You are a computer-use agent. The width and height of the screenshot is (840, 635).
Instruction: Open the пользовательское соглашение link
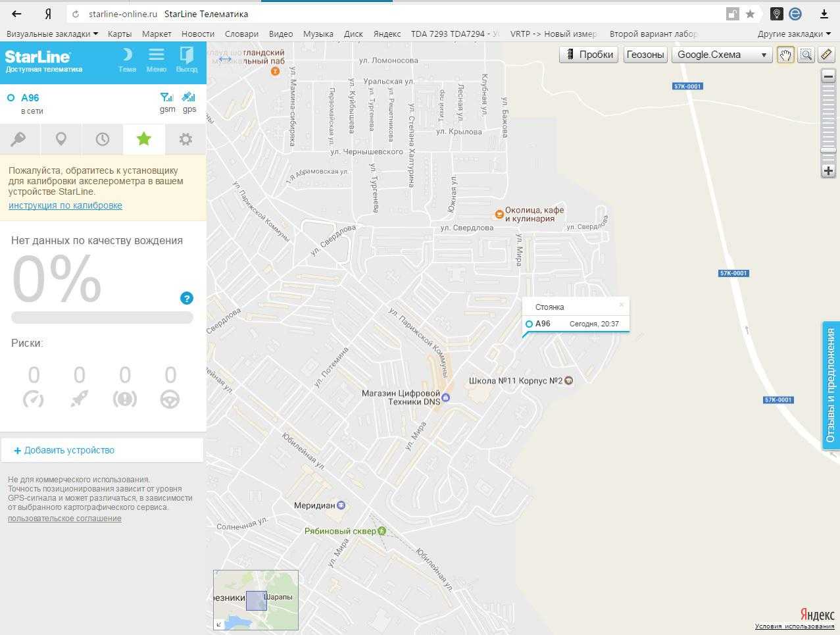pos(64,519)
